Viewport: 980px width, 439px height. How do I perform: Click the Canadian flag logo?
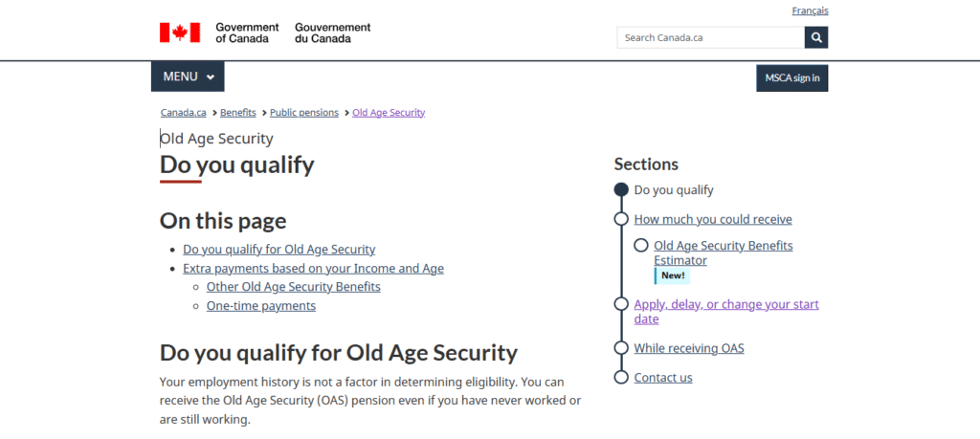[x=179, y=33]
